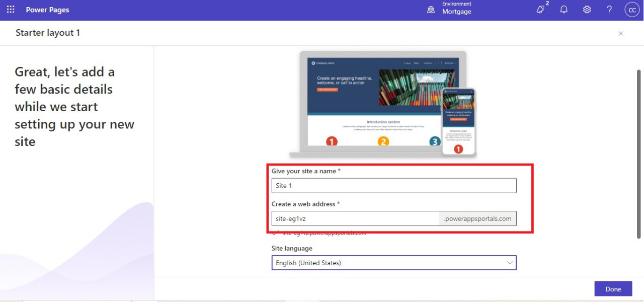Image resolution: width=644 pixels, height=307 pixels.
Task: Click the 'Starter layout 1' heading
Action: pos(48,33)
